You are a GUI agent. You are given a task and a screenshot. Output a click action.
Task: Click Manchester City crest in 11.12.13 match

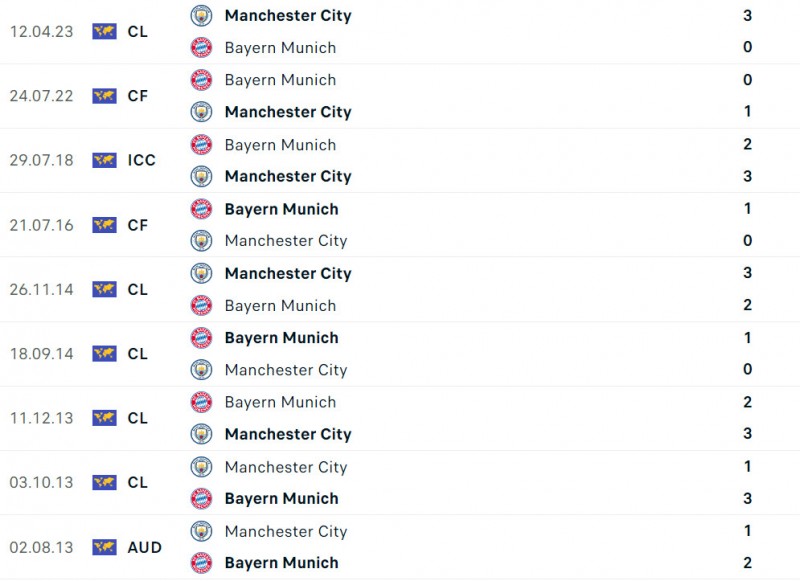[x=201, y=434]
